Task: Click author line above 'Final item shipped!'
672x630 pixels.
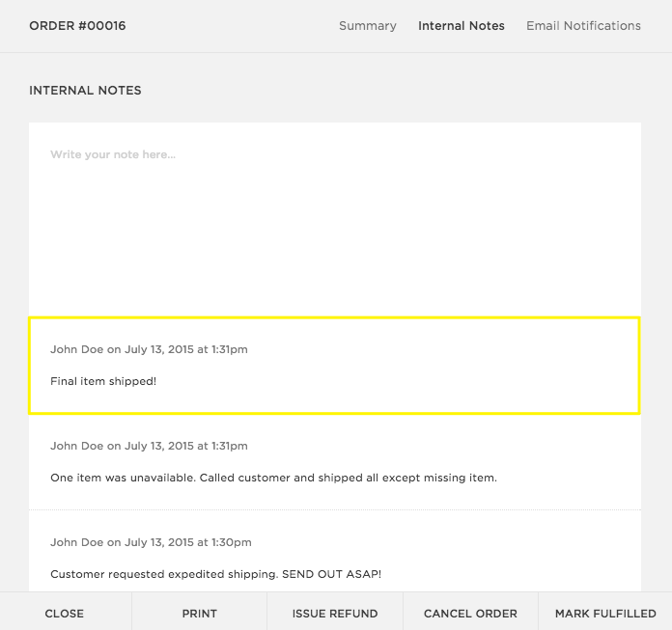Action: tap(149, 349)
